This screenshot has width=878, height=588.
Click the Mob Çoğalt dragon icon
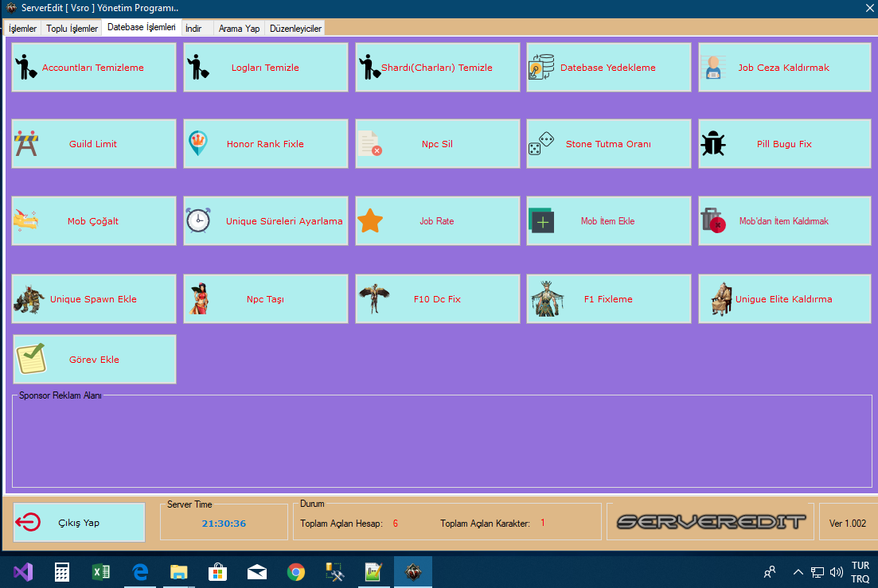click(25, 220)
